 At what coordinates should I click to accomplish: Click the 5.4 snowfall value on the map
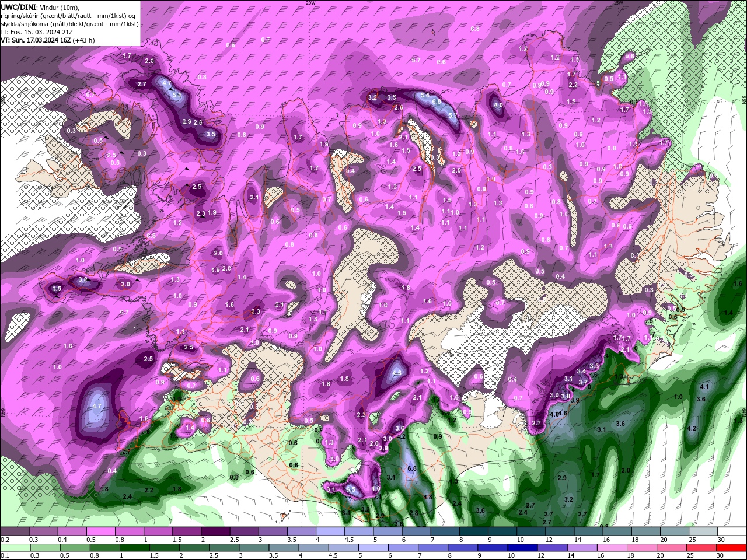pos(425,94)
